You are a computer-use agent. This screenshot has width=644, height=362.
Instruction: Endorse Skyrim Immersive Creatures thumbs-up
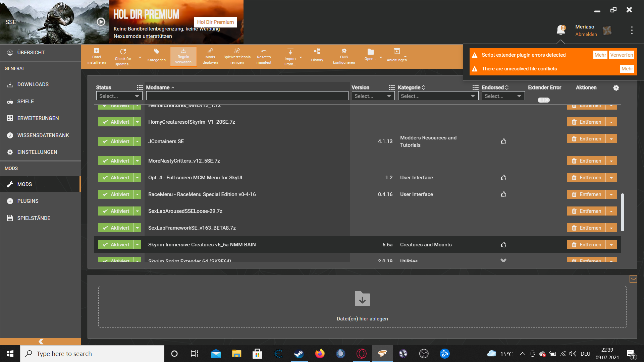(x=503, y=245)
